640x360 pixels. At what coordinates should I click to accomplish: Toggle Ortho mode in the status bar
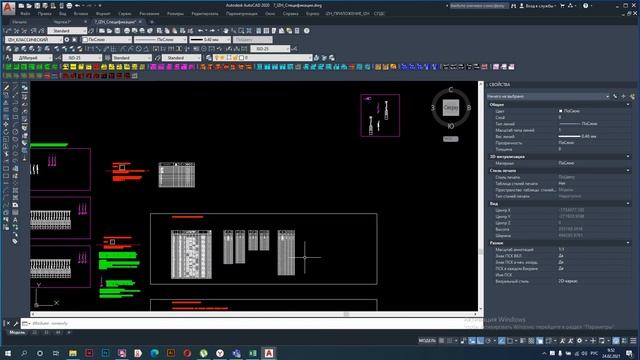(x=480, y=340)
